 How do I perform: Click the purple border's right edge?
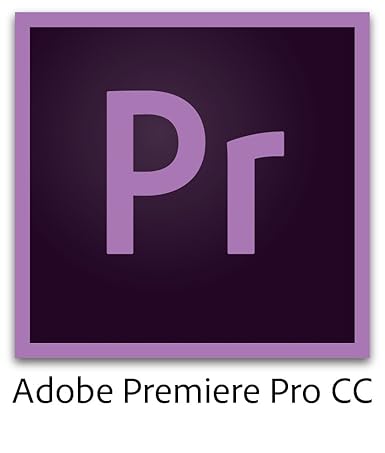click(362, 185)
